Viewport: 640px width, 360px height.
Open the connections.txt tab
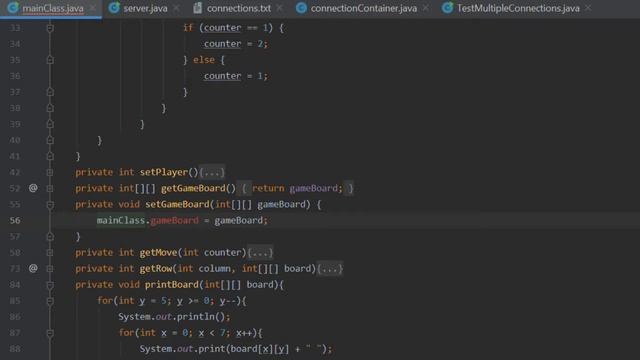[238, 8]
